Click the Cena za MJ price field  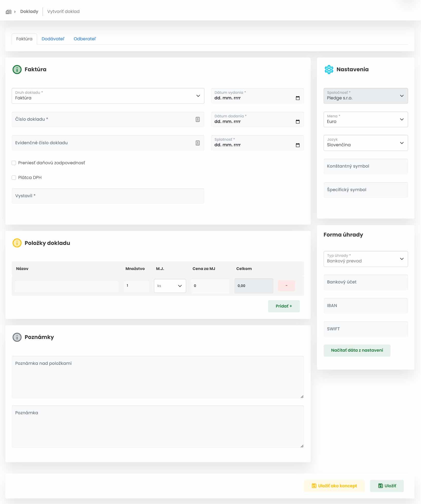pyautogui.click(x=210, y=286)
